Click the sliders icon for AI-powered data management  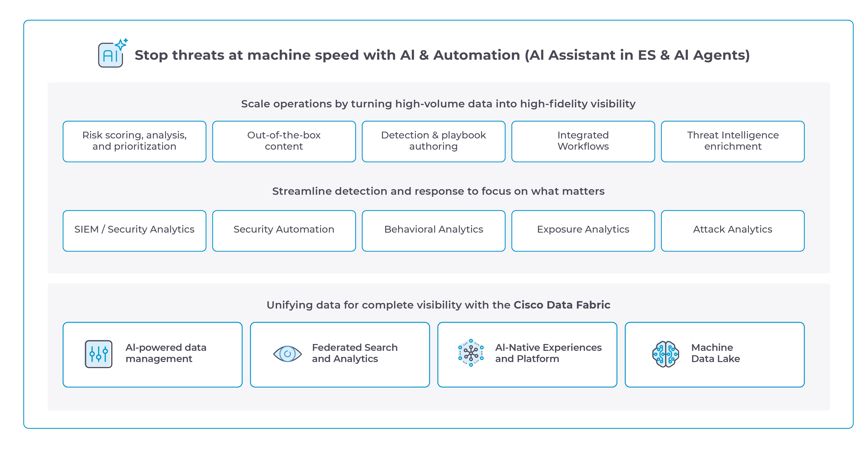tap(98, 354)
